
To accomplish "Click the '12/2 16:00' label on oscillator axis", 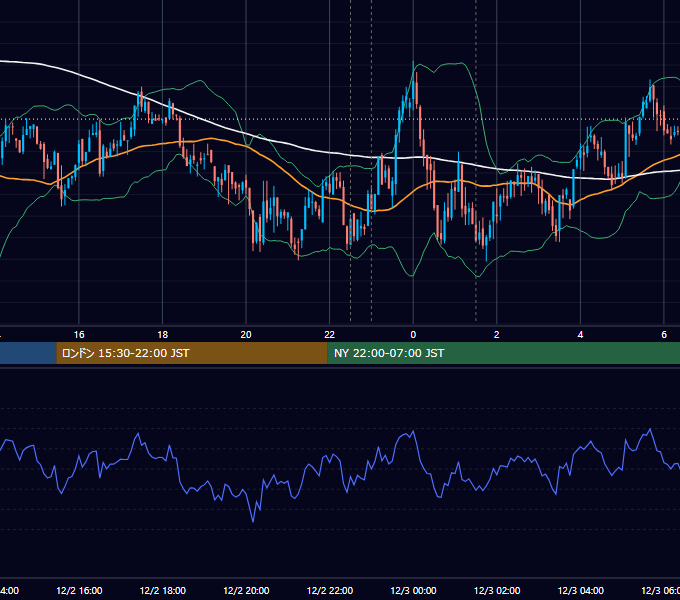I will click(79, 590).
